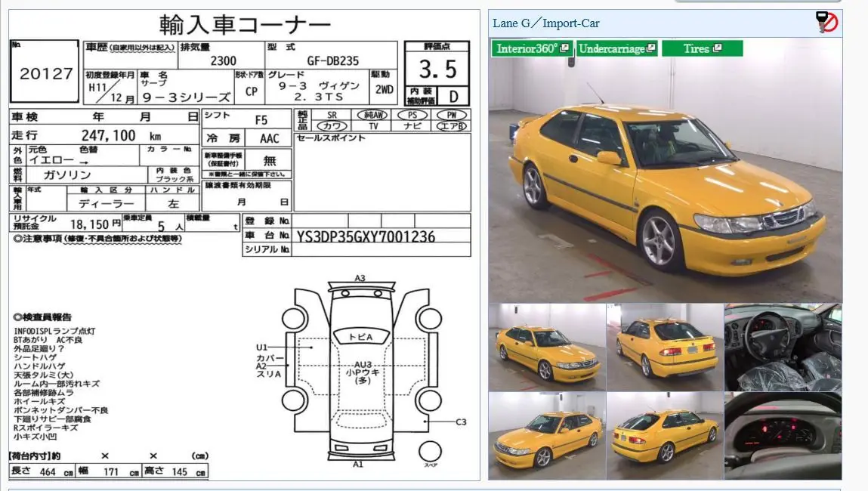Click the shift value F5
The width and height of the screenshot is (868, 491).
[x=261, y=119]
